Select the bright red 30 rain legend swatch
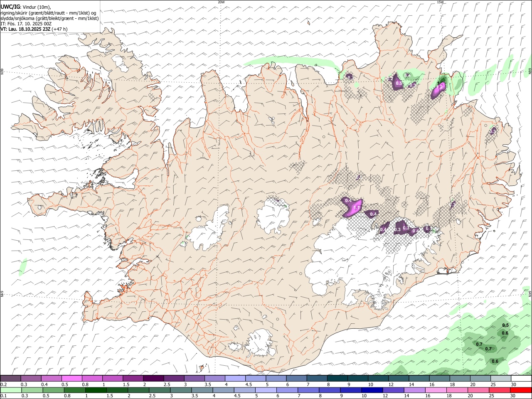Image resolution: width=532 pixels, height=399 pixels. [x=520, y=390]
